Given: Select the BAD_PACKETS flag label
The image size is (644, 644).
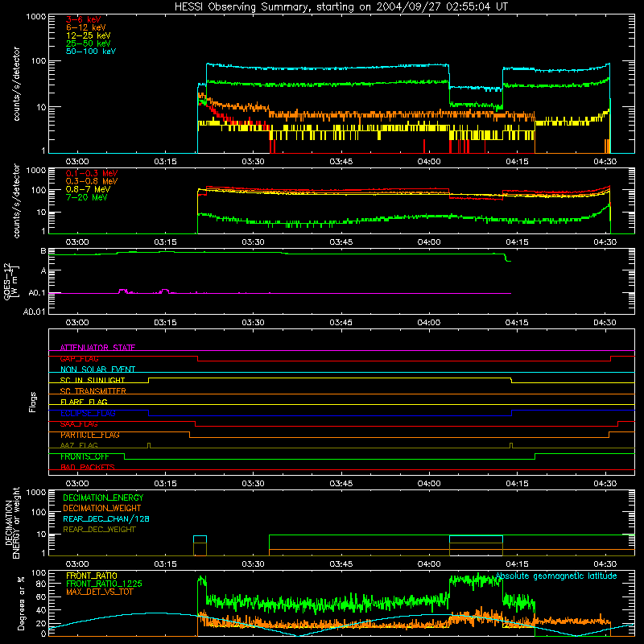Looking at the screenshot, I should point(88,467).
